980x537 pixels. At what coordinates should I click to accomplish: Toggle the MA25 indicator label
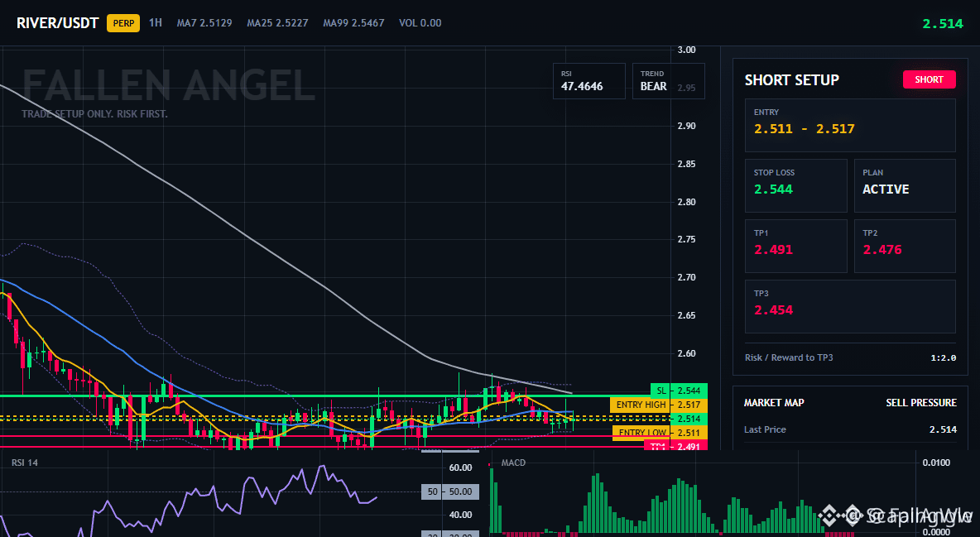[277, 23]
